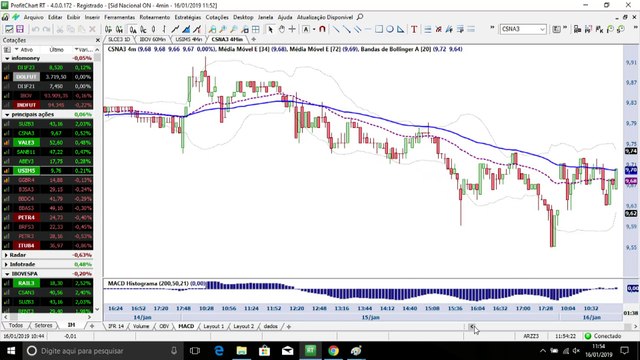Click quotes panel horizontal scrollbar

point(47,317)
